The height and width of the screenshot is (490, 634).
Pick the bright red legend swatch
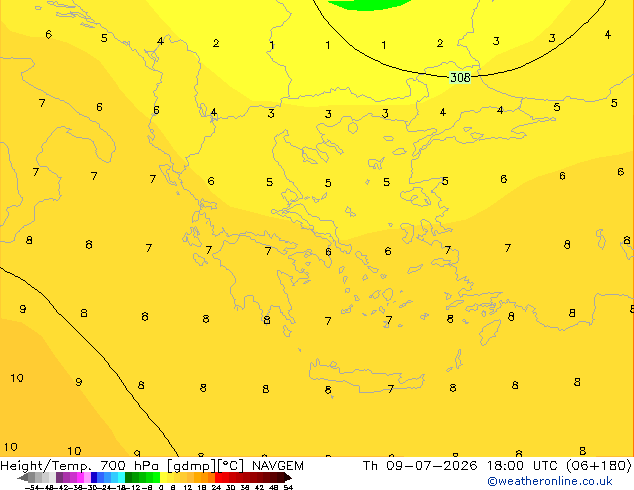tap(218, 477)
